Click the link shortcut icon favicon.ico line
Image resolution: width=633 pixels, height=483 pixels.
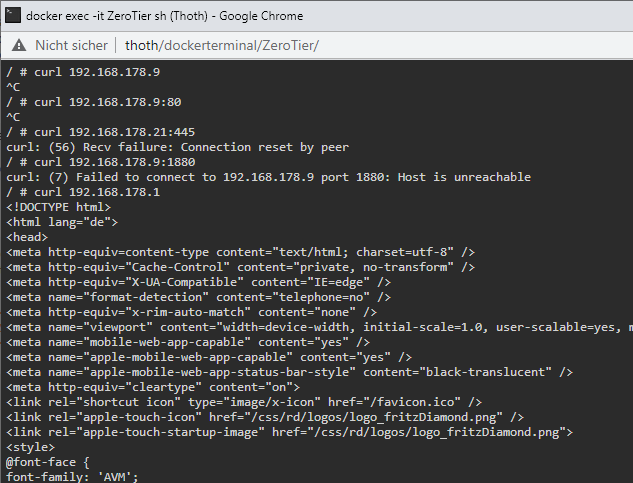click(244, 402)
